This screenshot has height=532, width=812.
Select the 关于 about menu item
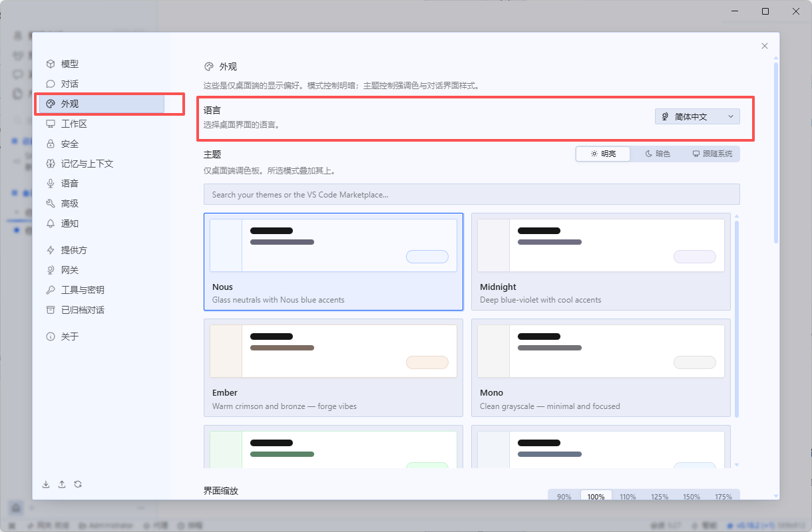tap(102, 336)
